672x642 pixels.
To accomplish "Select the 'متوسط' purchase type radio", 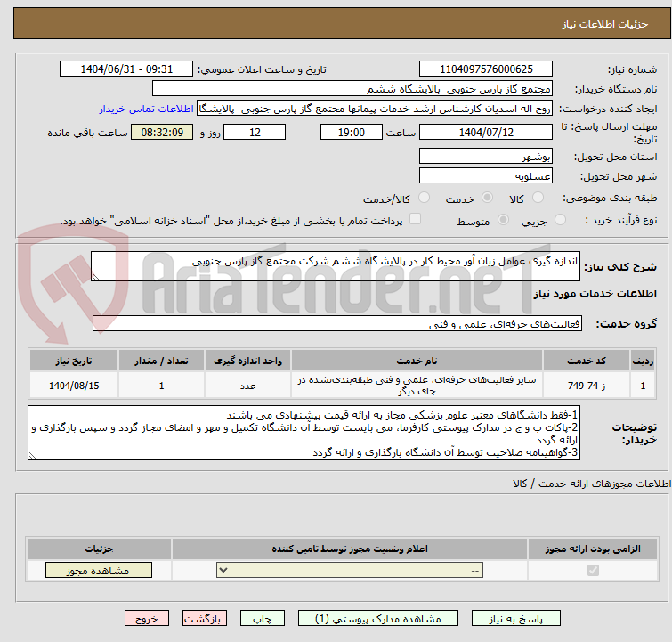I will click(503, 220).
